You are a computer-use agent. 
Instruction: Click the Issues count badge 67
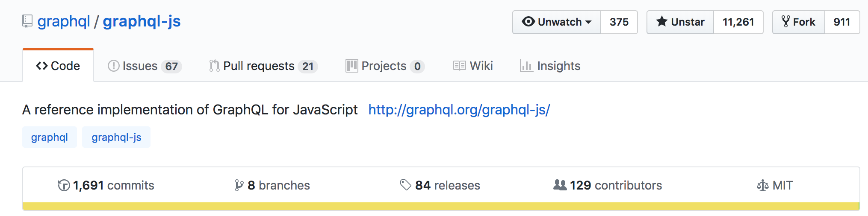171,67
